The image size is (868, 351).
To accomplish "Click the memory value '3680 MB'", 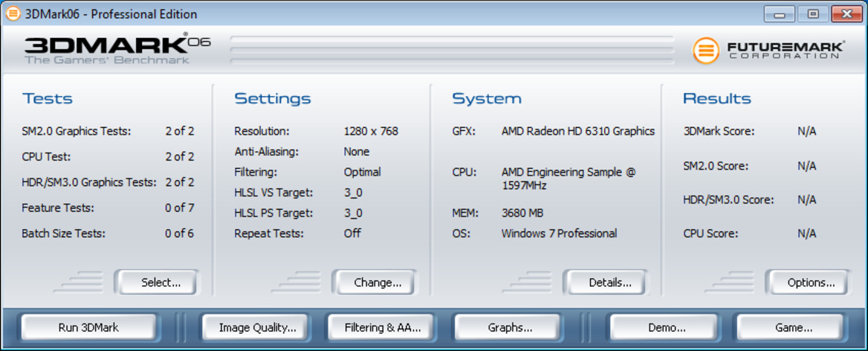I will [x=522, y=213].
